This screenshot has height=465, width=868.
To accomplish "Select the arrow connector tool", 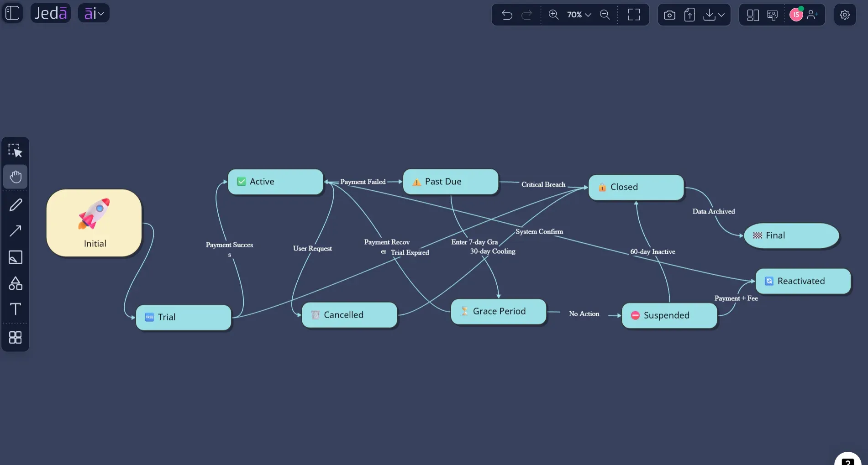I will tap(16, 231).
